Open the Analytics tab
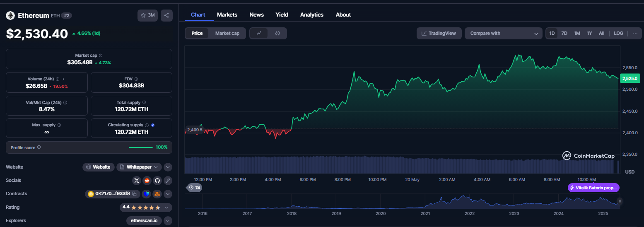Viewport: 644px width, 227px height. 312,14
